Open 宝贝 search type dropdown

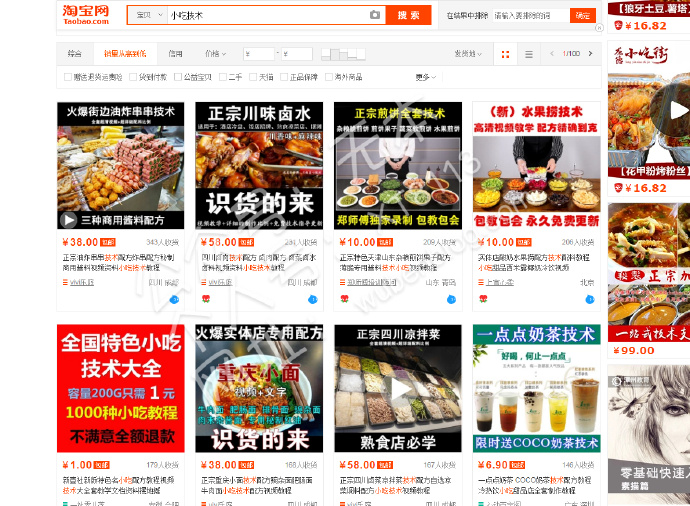pyautogui.click(x=148, y=15)
